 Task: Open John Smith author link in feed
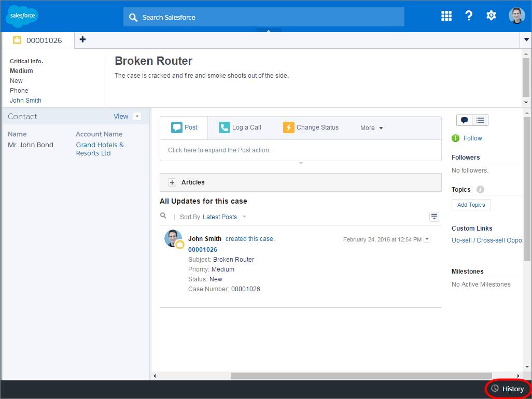coord(205,239)
